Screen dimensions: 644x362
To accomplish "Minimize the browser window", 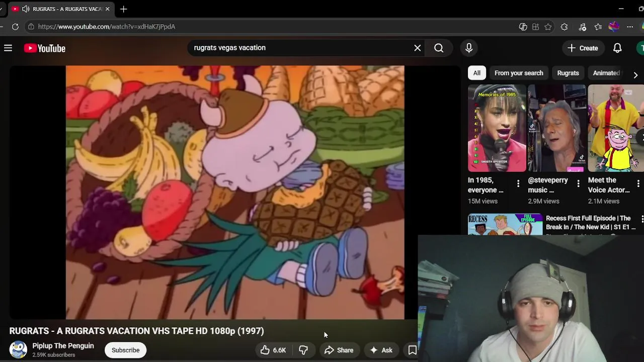I will point(621,9).
